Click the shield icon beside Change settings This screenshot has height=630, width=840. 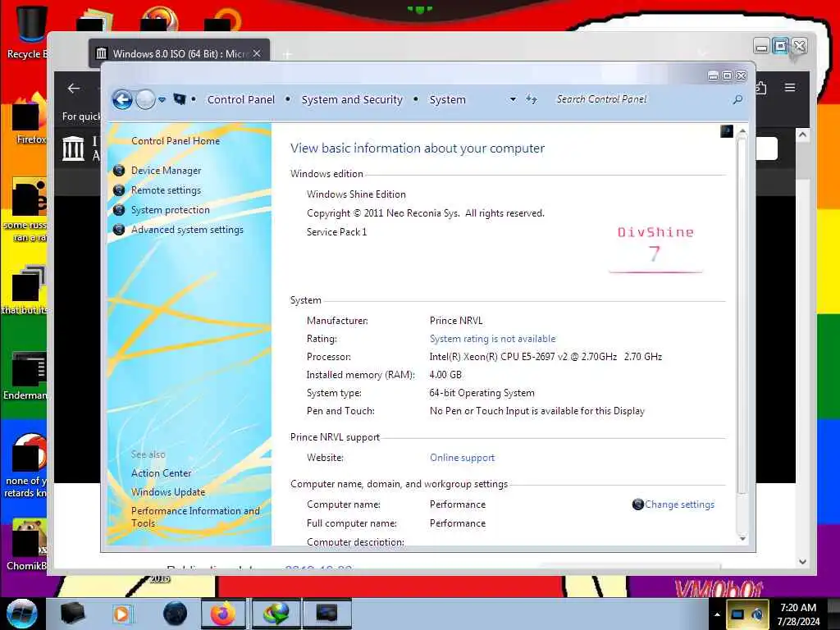pyautogui.click(x=637, y=504)
